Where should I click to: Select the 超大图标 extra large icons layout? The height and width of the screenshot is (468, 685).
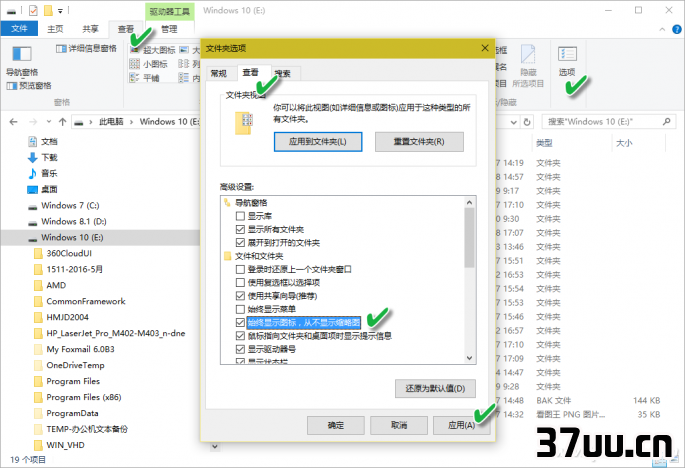pyautogui.click(x=152, y=50)
